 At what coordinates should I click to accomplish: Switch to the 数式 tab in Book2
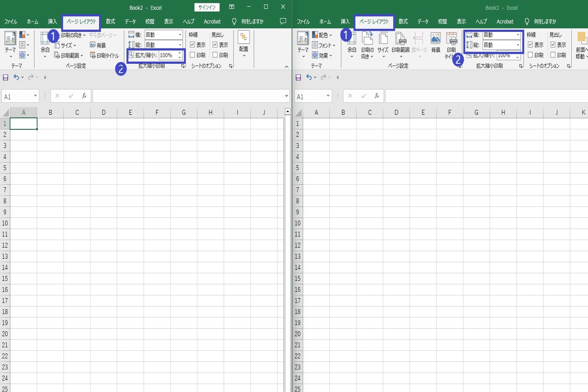pyautogui.click(x=110, y=22)
